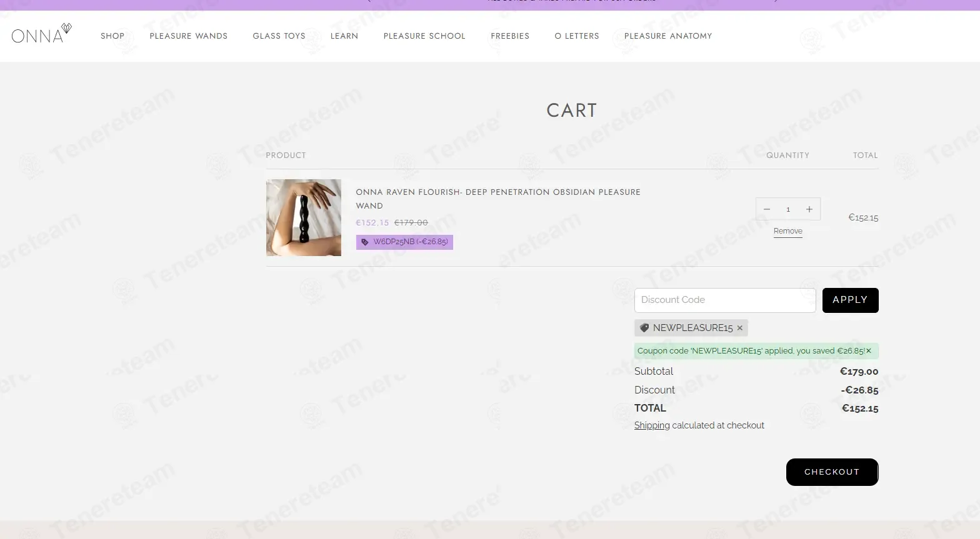The width and height of the screenshot is (980, 539).
Task: Open the Learn menu
Action: click(x=344, y=36)
